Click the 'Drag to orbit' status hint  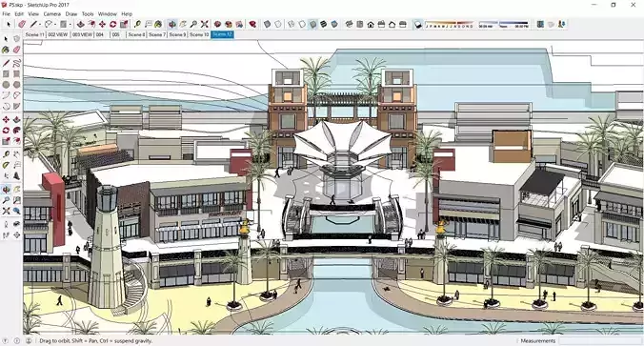coord(95,340)
